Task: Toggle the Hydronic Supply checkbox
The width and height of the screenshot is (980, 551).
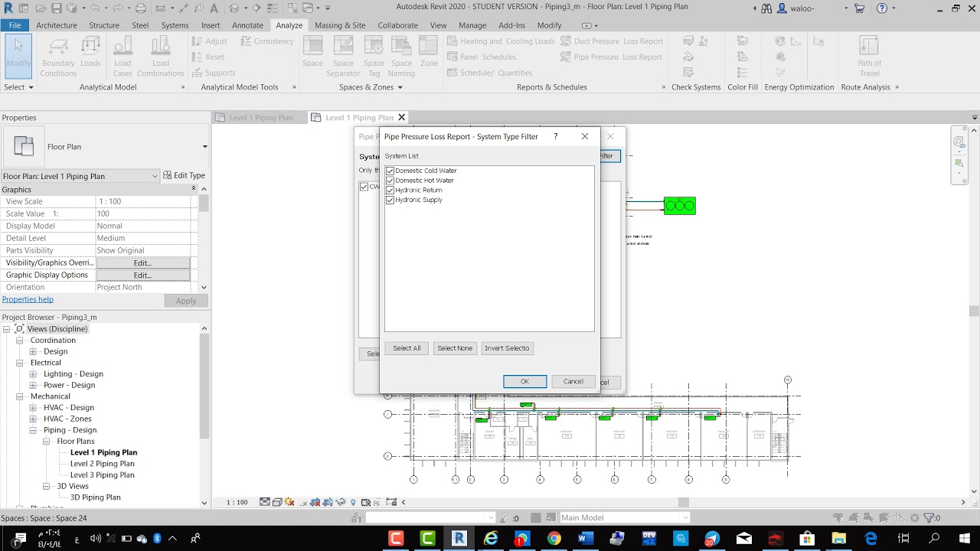Action: (390, 200)
